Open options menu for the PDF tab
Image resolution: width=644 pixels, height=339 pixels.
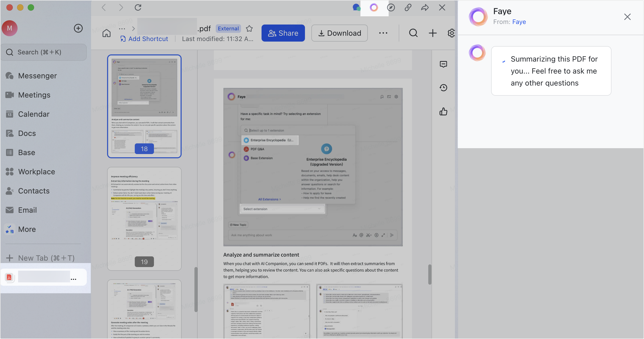74,279
